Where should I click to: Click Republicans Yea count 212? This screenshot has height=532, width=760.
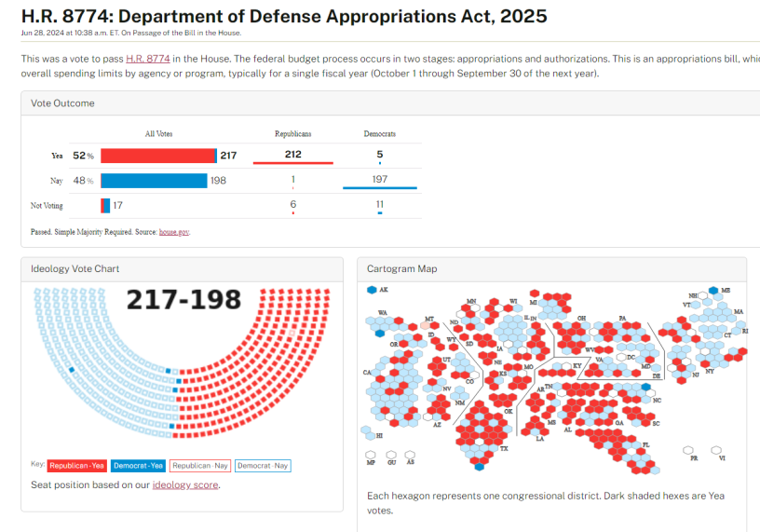[x=292, y=155]
